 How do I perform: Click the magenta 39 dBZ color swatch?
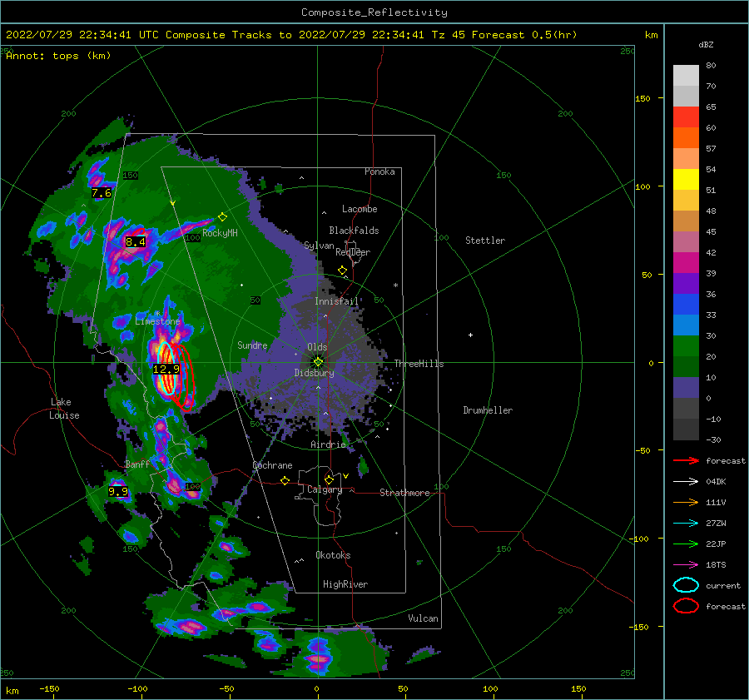click(x=686, y=262)
